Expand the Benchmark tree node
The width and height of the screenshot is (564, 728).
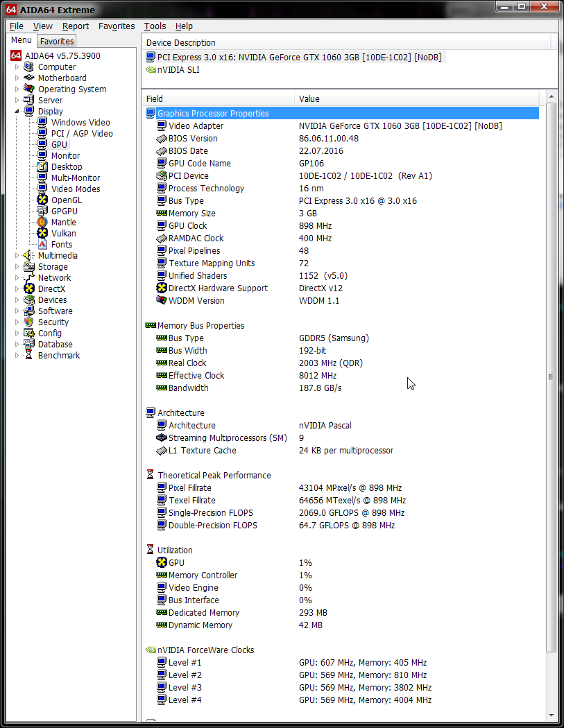pos(17,355)
